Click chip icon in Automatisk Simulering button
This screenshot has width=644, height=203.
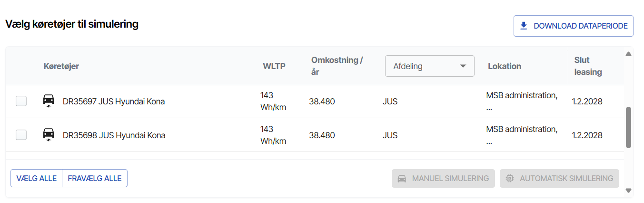pos(510,178)
